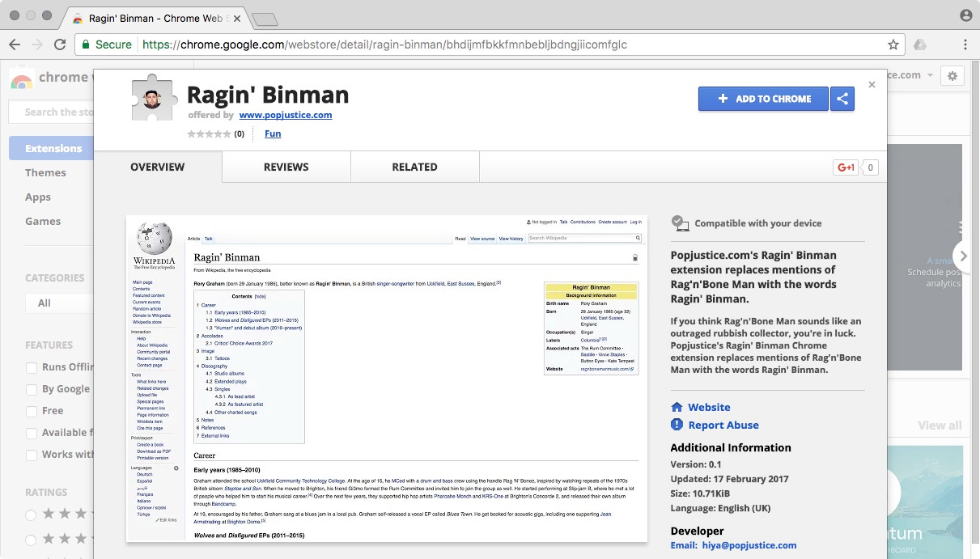Open the account dropdown arrow
The height and width of the screenshot is (559, 980).
coord(931,75)
